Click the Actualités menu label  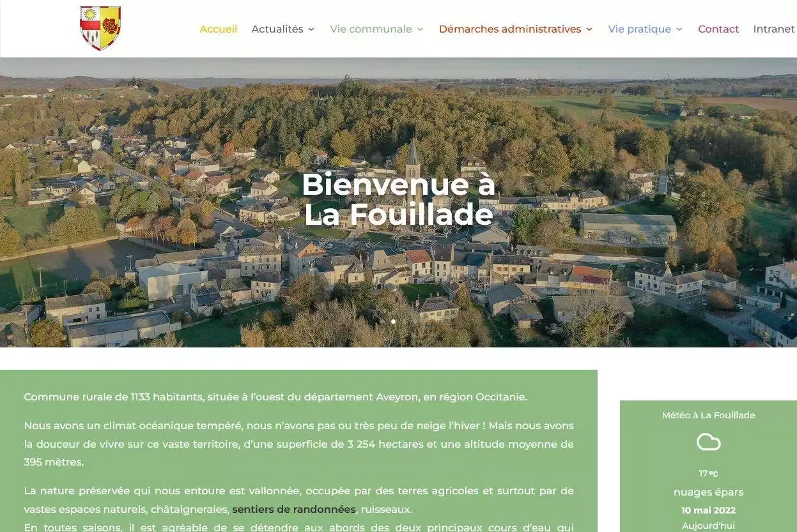277,29
